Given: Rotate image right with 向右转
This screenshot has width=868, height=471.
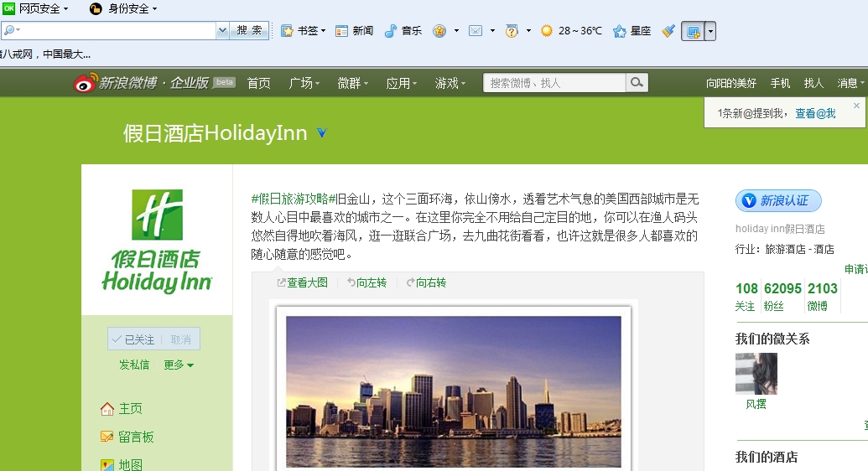Looking at the screenshot, I should 426,282.
